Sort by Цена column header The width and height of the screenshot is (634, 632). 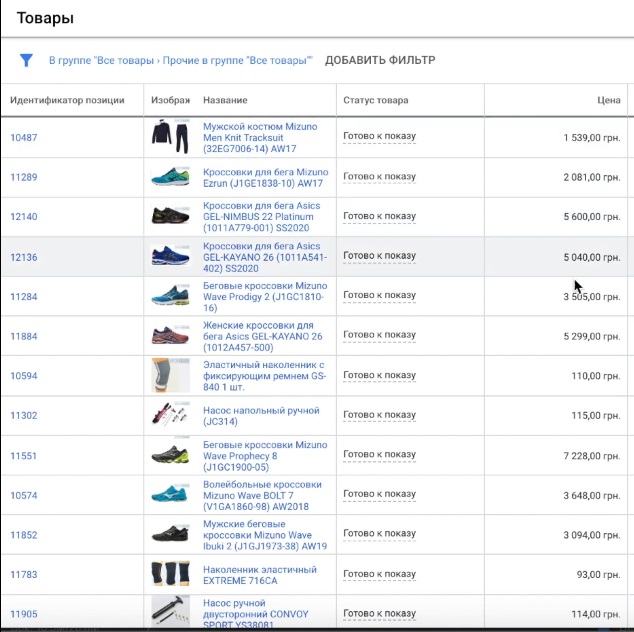tap(609, 100)
